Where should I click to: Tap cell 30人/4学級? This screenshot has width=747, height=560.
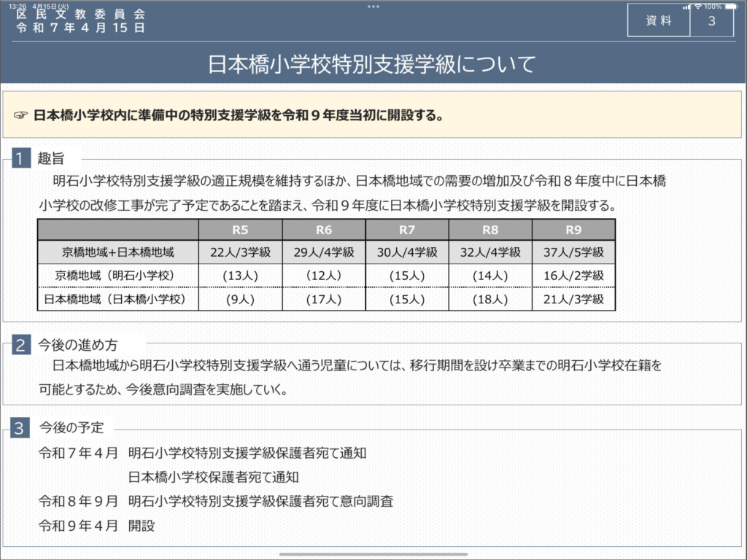point(407,252)
